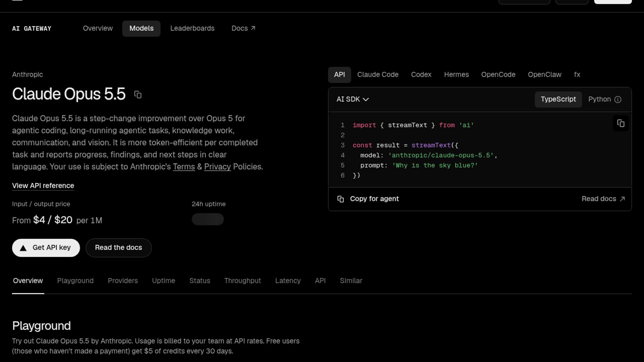Select the Hermes tab

457,75
